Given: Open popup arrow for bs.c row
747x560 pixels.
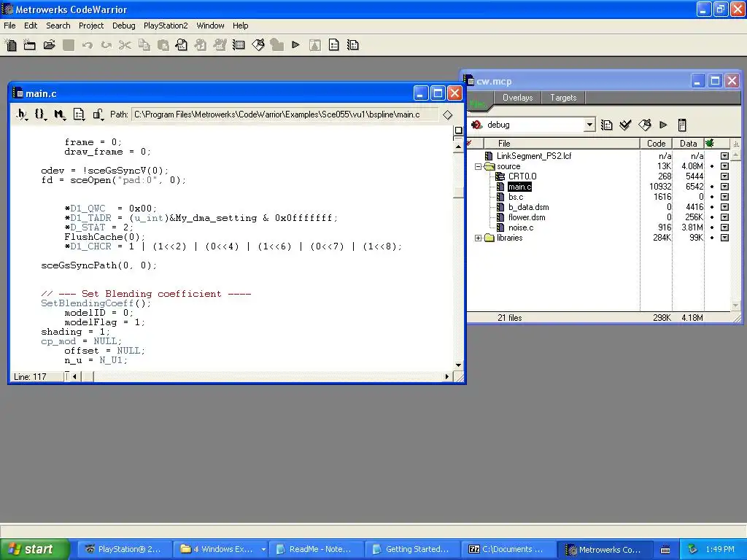Looking at the screenshot, I should click(724, 197).
